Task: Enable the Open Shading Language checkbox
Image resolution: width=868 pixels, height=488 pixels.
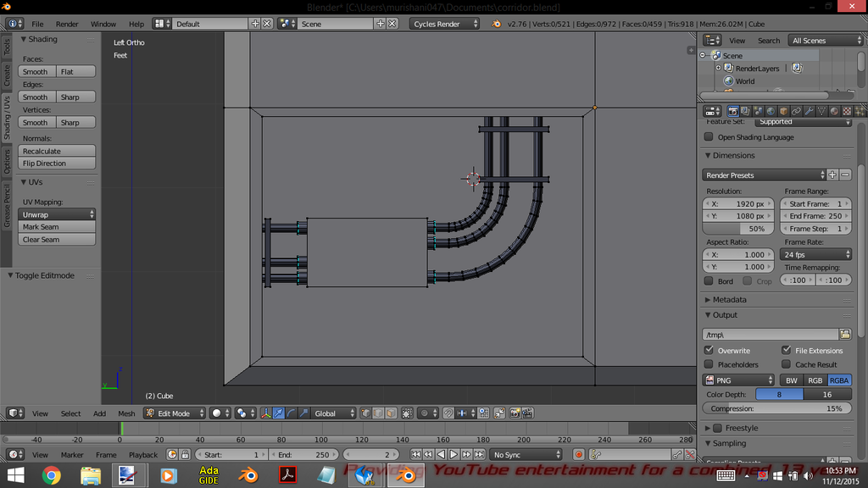Action: tap(709, 137)
